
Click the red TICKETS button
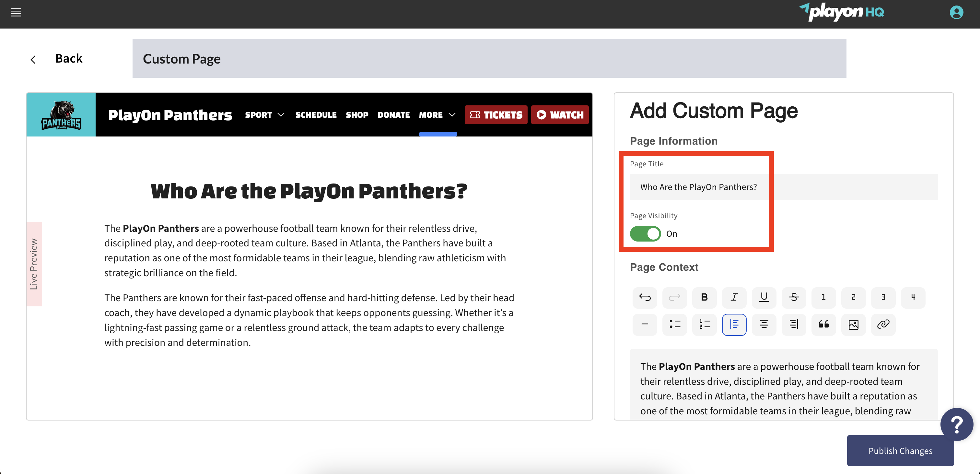(496, 115)
